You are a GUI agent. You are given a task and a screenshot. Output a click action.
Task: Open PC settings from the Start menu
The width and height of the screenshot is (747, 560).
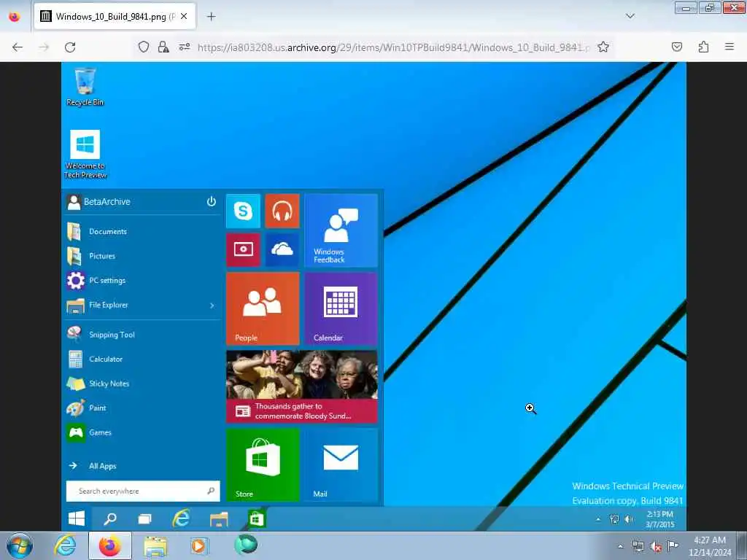pos(142,281)
